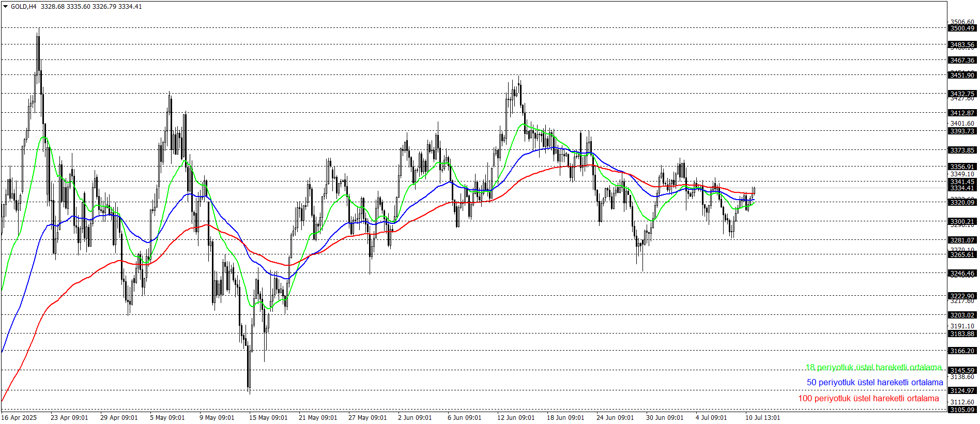Click the 6 Jun 09:01 date label
This screenshot has height=424, width=980.
(x=465, y=418)
